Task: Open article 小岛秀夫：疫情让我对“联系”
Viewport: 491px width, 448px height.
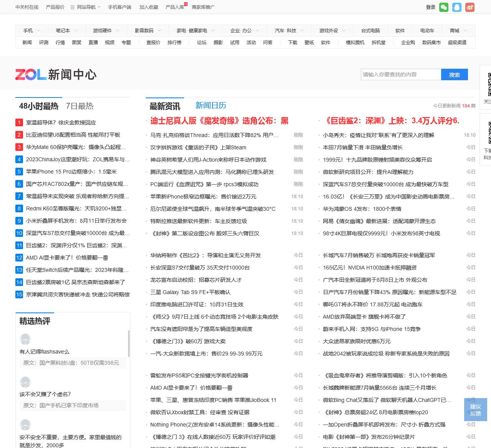Action: pos(379,135)
